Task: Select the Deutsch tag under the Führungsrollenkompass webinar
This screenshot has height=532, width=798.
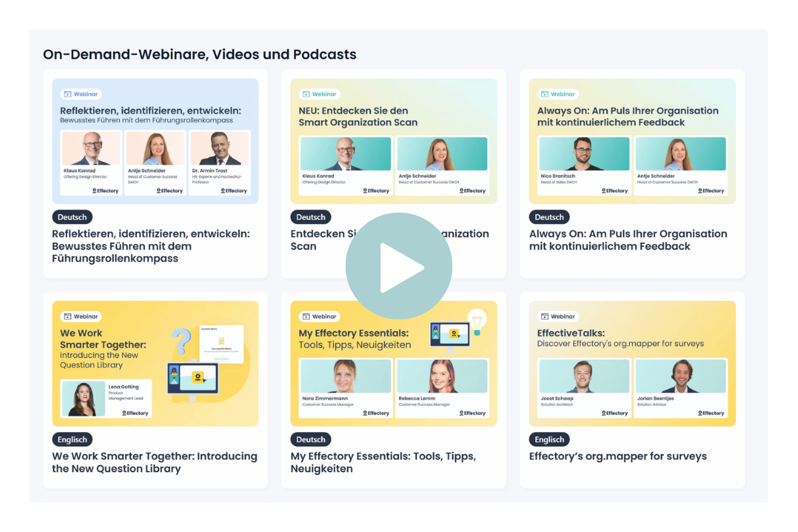Action: pyautogui.click(x=72, y=217)
